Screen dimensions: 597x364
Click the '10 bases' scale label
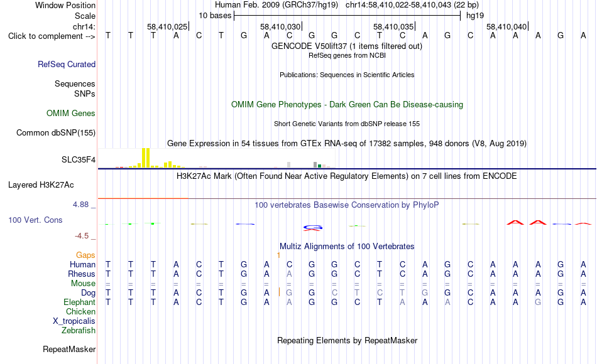pyautogui.click(x=215, y=16)
